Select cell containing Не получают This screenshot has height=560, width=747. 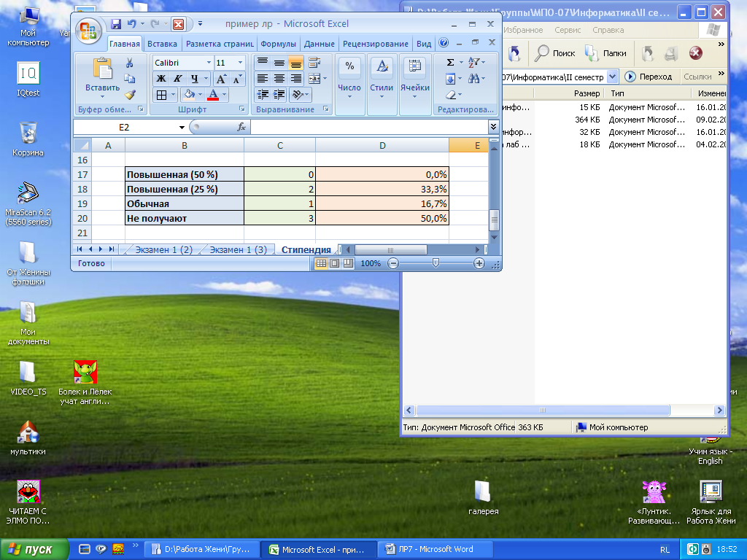pyautogui.click(x=185, y=219)
